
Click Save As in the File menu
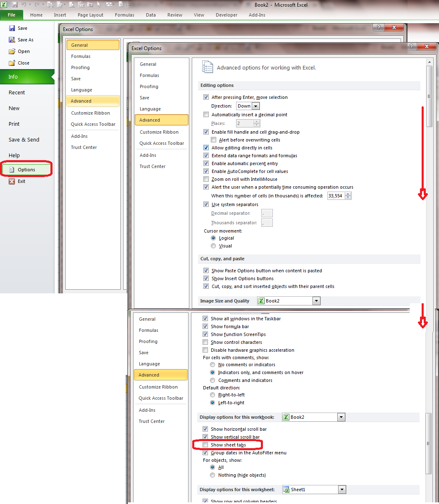tap(26, 40)
